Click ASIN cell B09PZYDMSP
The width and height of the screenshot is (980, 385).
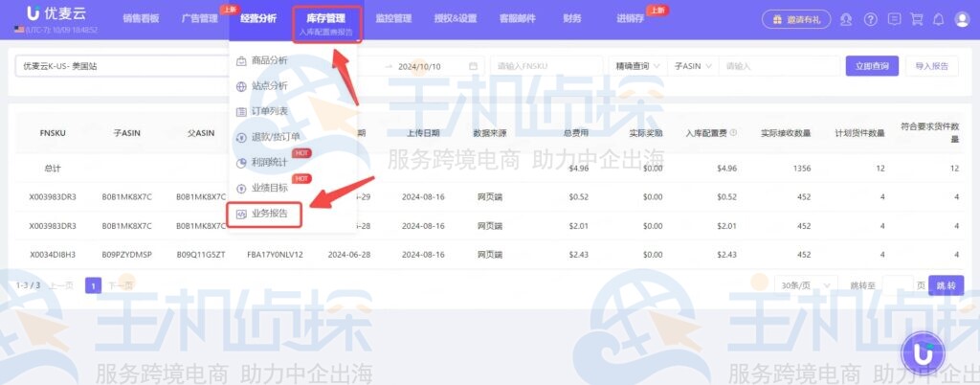(127, 255)
